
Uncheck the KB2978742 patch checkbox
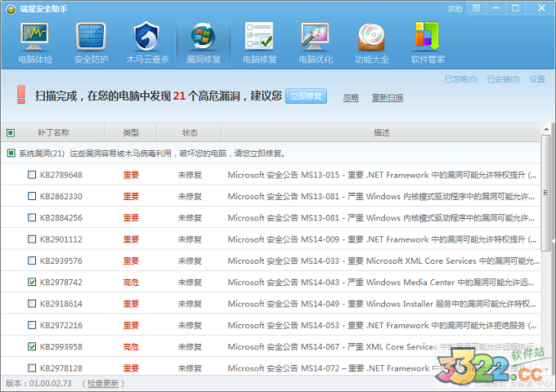point(32,282)
